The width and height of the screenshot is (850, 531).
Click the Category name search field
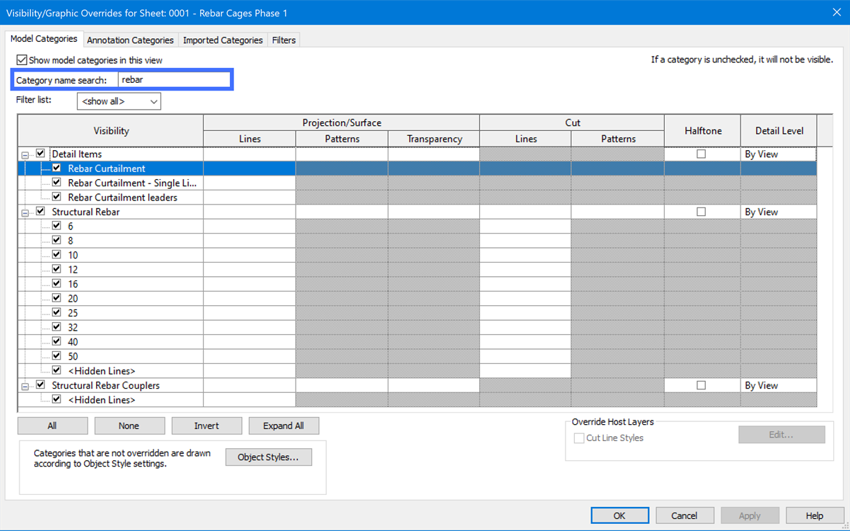point(173,80)
